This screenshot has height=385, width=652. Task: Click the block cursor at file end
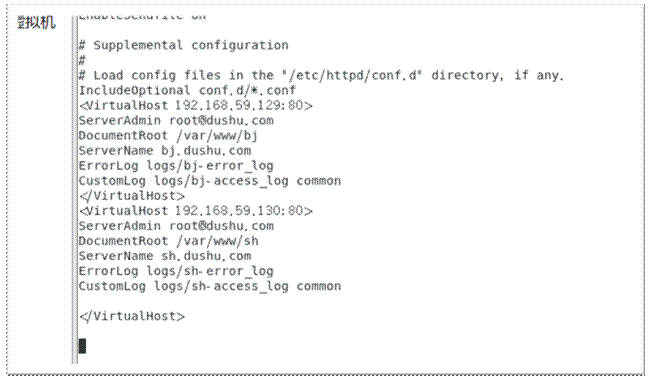tap(82, 346)
